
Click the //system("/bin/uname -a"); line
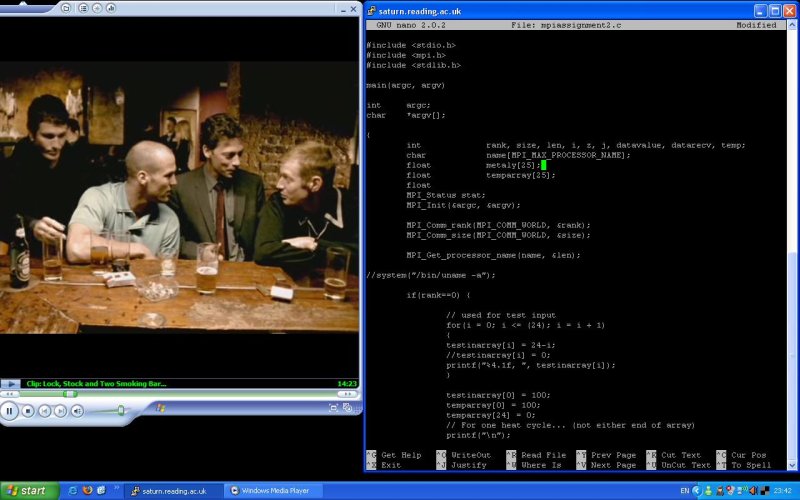coord(431,275)
